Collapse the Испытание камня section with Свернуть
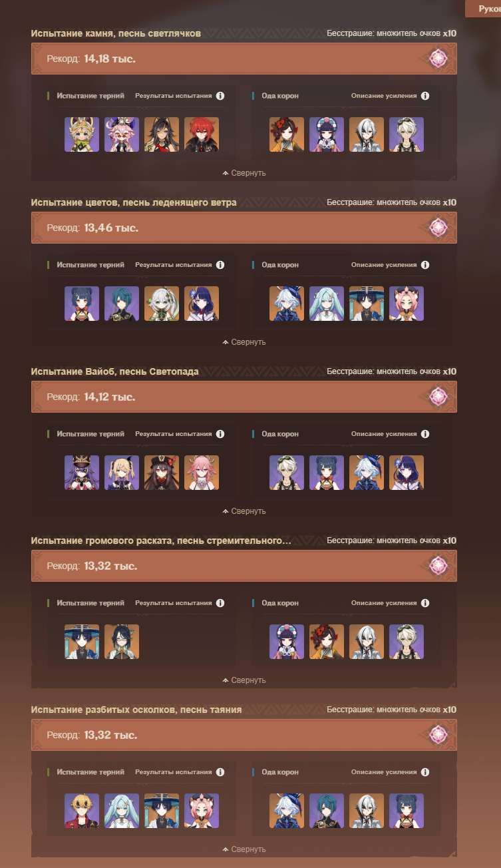 [244, 173]
